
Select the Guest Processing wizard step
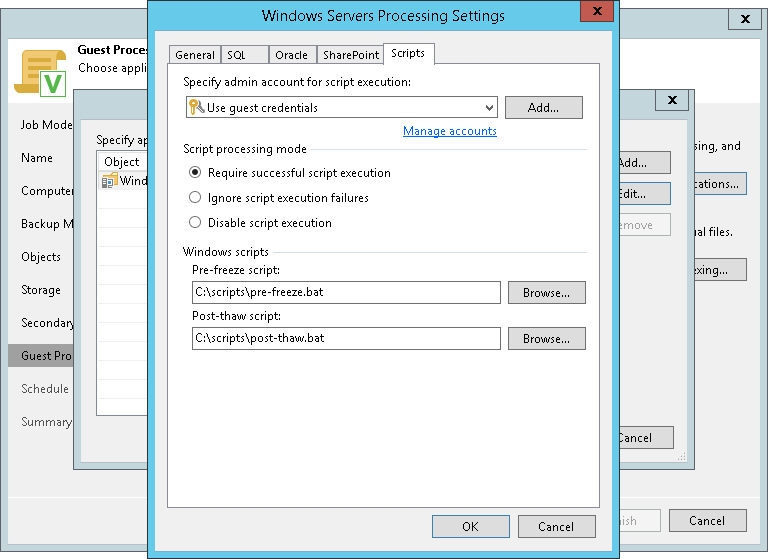tap(41, 356)
